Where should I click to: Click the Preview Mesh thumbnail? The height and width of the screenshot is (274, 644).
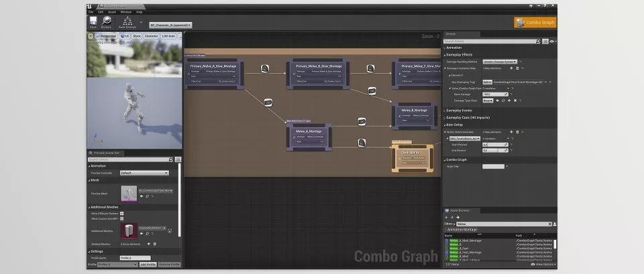pos(128,193)
